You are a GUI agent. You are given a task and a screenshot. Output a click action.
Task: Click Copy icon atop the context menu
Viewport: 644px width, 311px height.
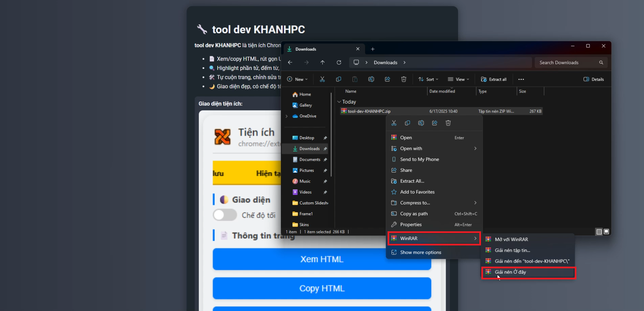tap(407, 123)
